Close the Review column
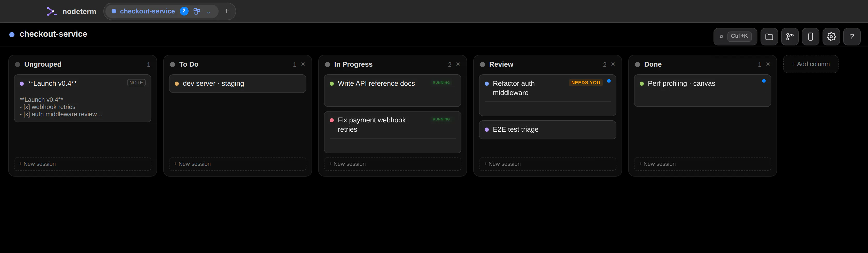Image resolution: width=868 pixels, height=253 pixels. pyautogui.click(x=613, y=64)
